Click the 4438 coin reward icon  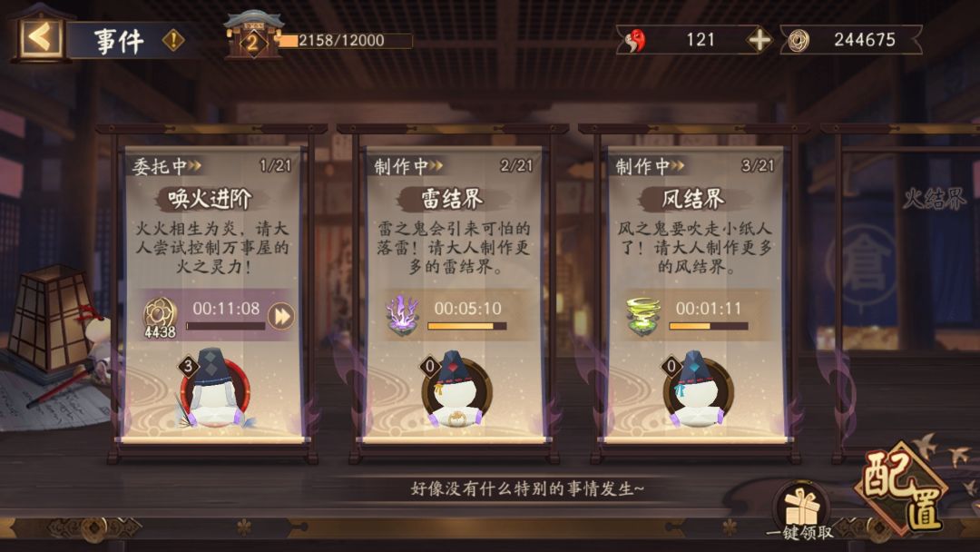point(160,318)
